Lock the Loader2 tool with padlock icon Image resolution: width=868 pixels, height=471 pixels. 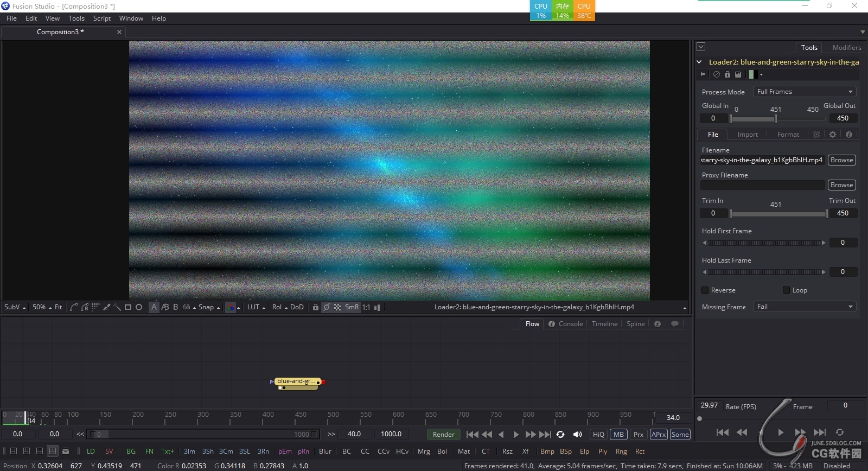(x=727, y=74)
